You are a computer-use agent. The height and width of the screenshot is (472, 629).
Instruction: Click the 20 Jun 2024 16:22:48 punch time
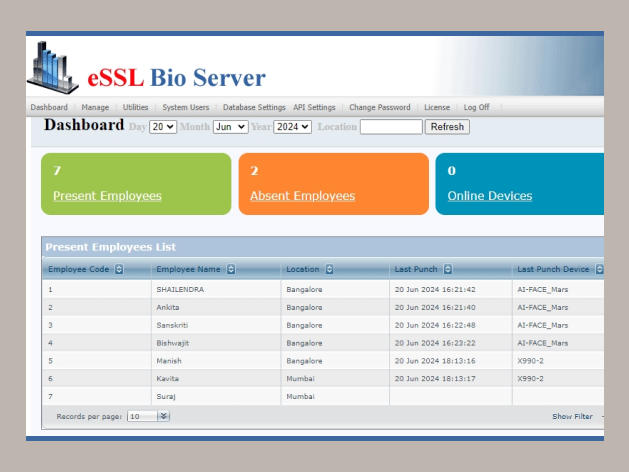pos(435,325)
